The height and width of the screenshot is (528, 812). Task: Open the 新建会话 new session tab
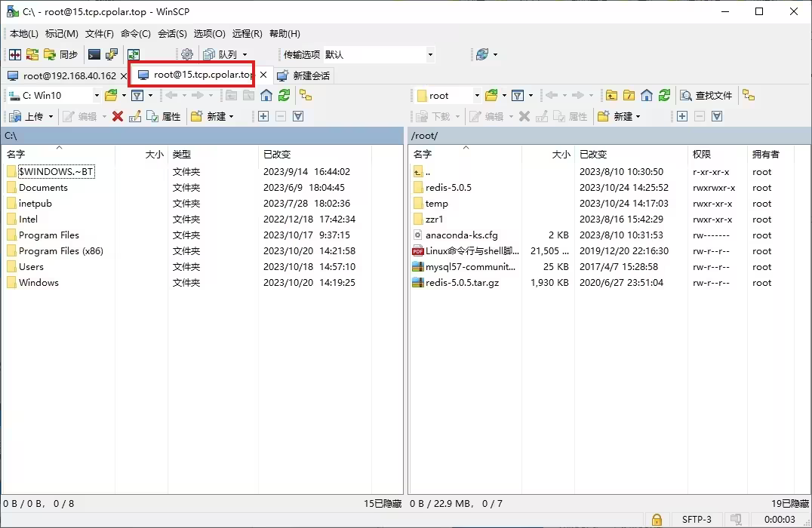(303, 75)
